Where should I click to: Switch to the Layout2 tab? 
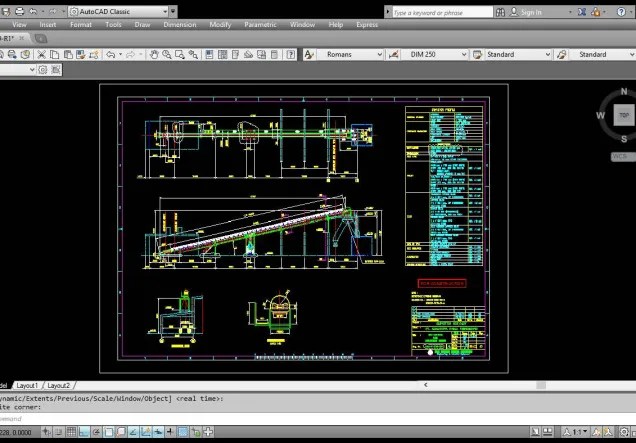pos(58,385)
